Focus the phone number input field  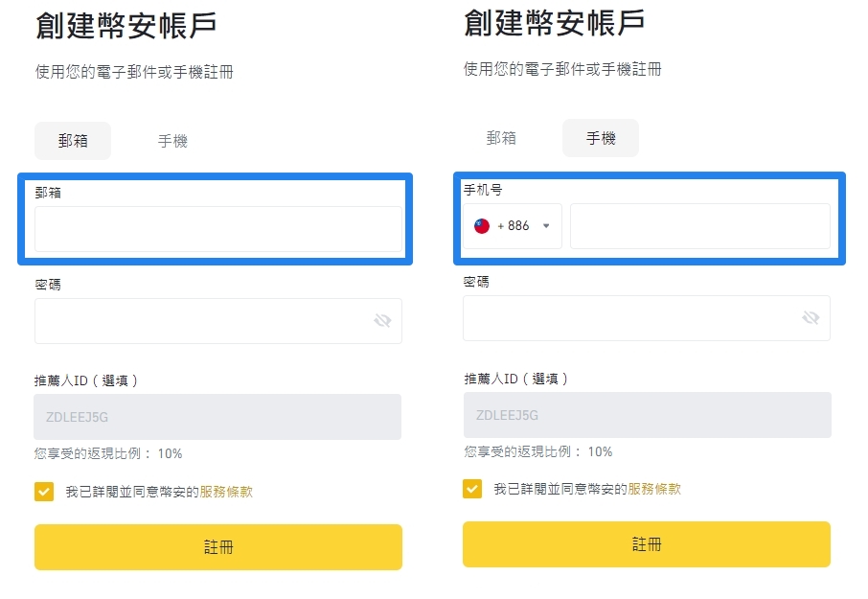(x=700, y=226)
